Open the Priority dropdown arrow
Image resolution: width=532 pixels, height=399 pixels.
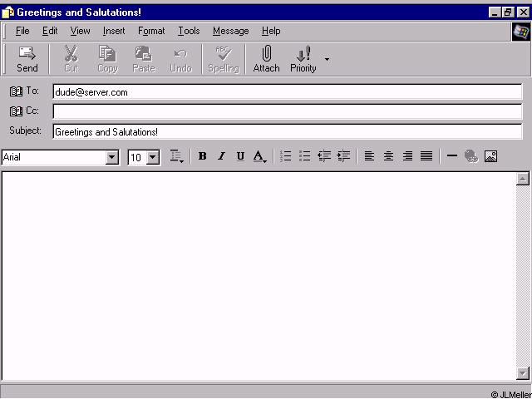click(327, 59)
